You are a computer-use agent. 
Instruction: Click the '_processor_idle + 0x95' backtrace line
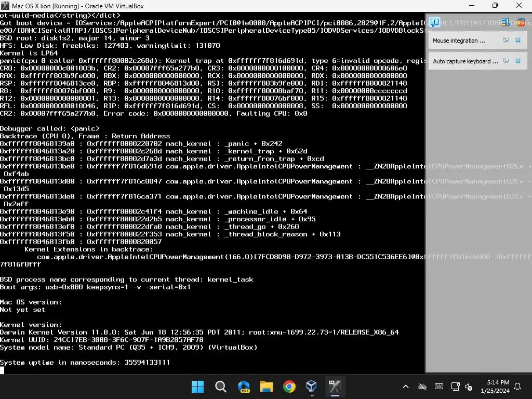click(x=158, y=219)
